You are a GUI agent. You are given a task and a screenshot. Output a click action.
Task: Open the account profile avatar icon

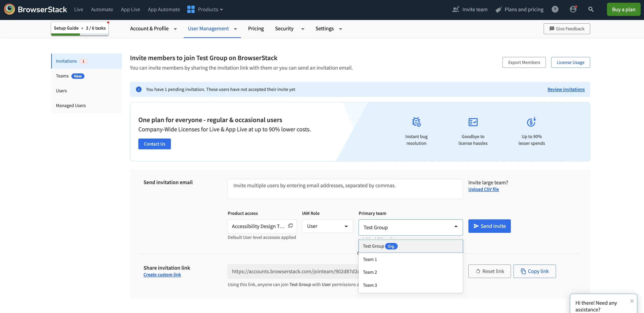(573, 9)
